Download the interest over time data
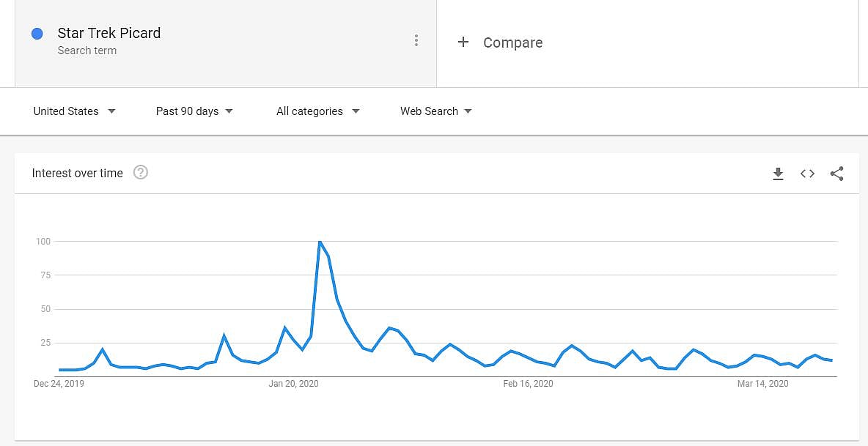 pos(778,174)
